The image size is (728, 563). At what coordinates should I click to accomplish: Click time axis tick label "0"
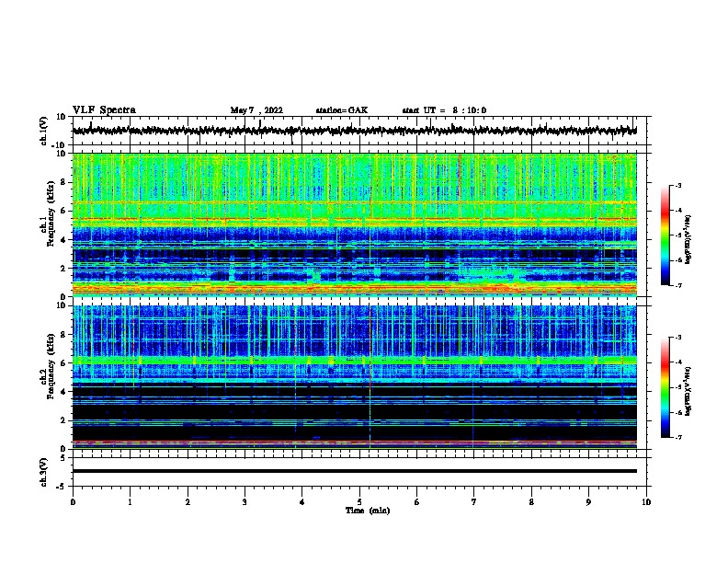pyautogui.click(x=73, y=502)
